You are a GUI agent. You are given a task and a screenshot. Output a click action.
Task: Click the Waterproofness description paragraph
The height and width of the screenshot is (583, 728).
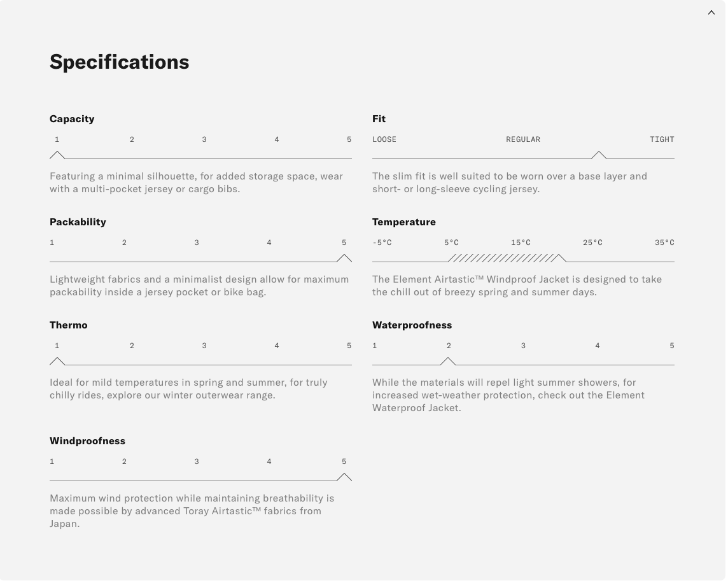click(x=508, y=395)
